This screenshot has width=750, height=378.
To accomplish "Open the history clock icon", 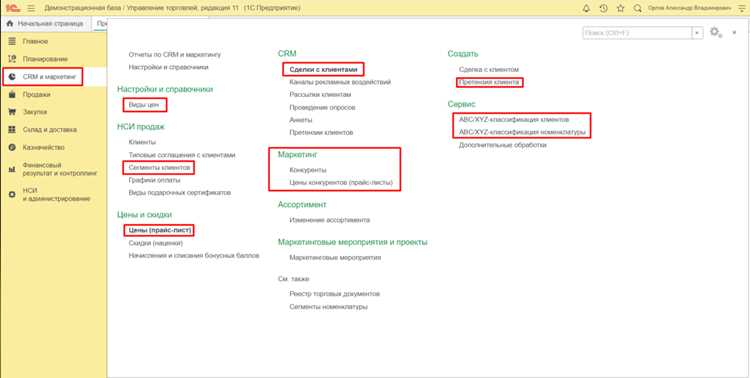I will point(604,8).
